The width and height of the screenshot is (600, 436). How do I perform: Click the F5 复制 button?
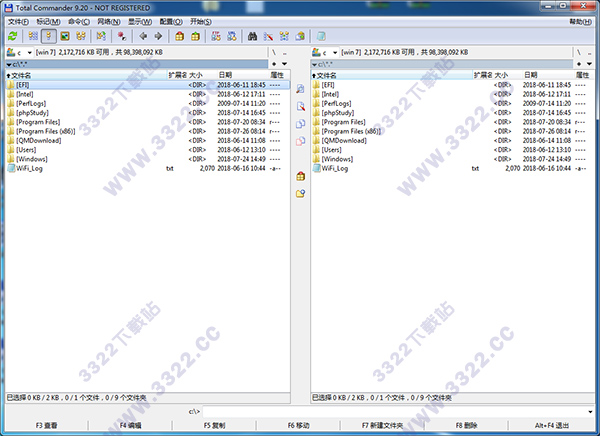point(214,425)
